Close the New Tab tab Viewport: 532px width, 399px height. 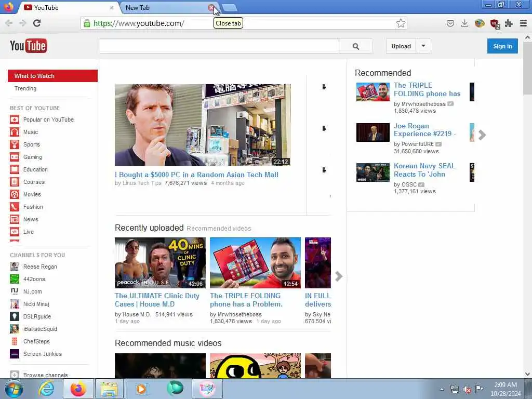coord(211,8)
